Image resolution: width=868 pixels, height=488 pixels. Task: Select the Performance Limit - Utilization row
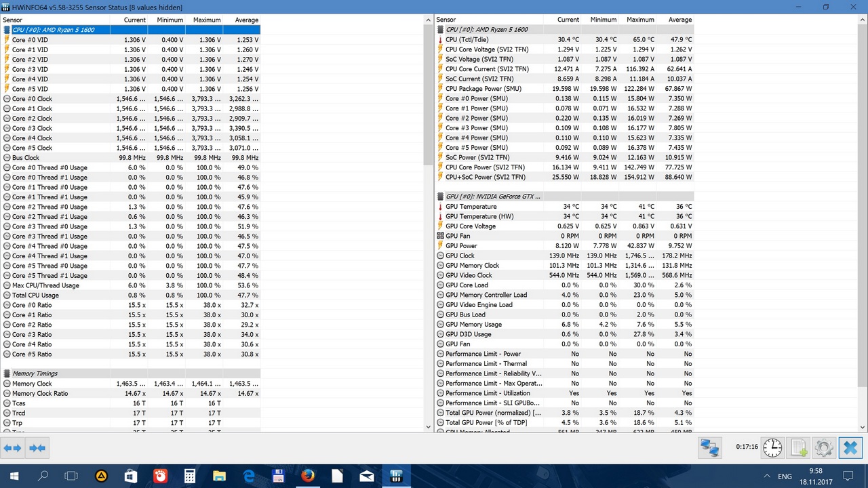(x=564, y=393)
